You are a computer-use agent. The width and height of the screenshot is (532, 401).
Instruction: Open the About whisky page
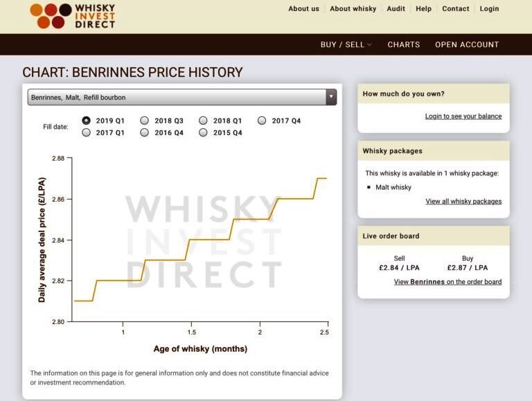[353, 9]
